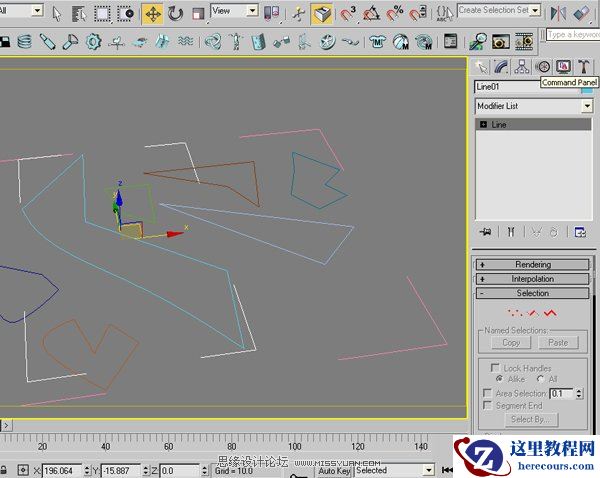Enable the Segment End checkbox
The height and width of the screenshot is (478, 600).
[x=487, y=405]
